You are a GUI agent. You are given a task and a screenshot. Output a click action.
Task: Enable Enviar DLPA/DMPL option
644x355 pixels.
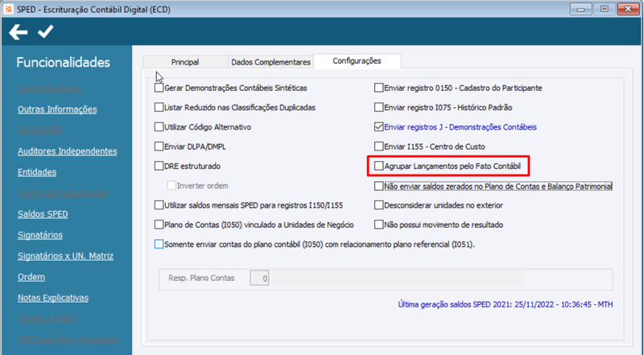[x=159, y=147]
